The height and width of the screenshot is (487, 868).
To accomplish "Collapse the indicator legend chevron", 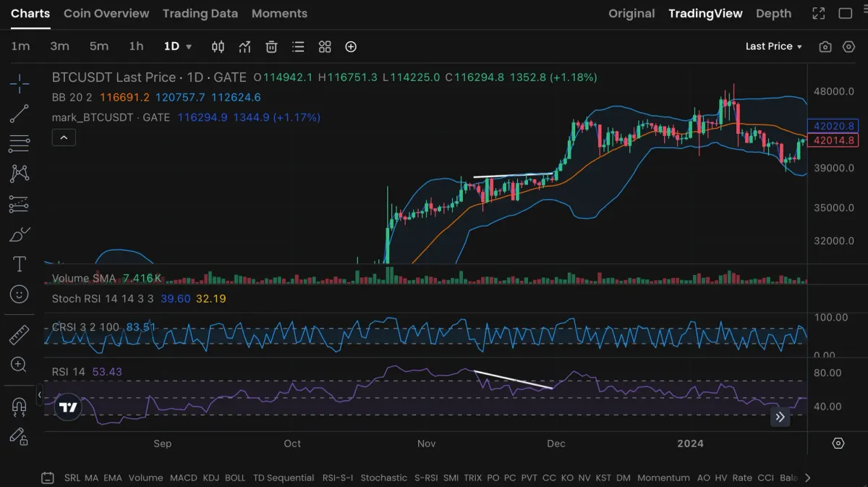I will [x=64, y=137].
